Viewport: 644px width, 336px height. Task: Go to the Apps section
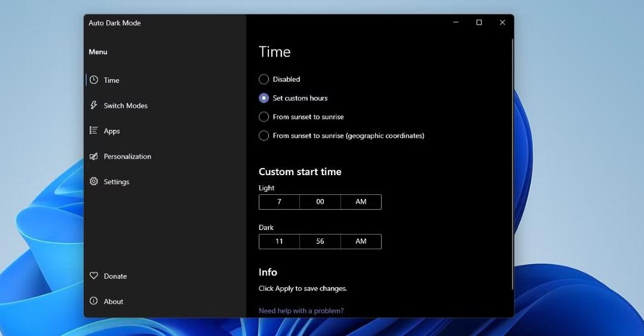pyautogui.click(x=112, y=131)
